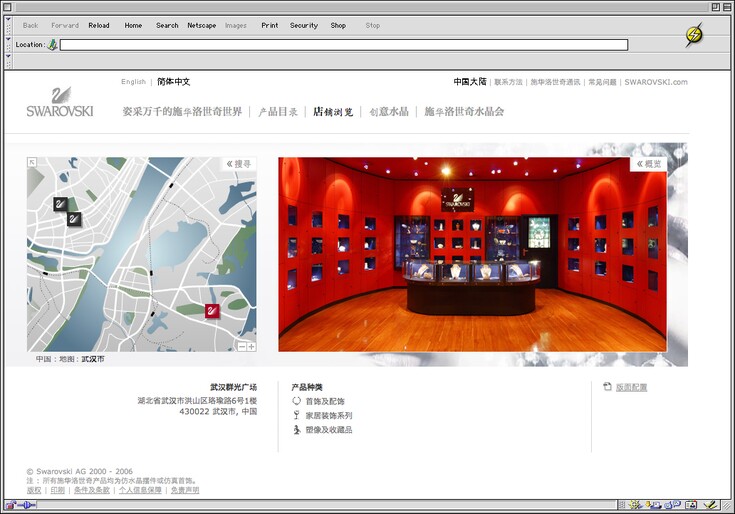The height and width of the screenshot is (514, 735).
Task: Open 施华洛世奇水晶会 menu item
Action: point(464,112)
